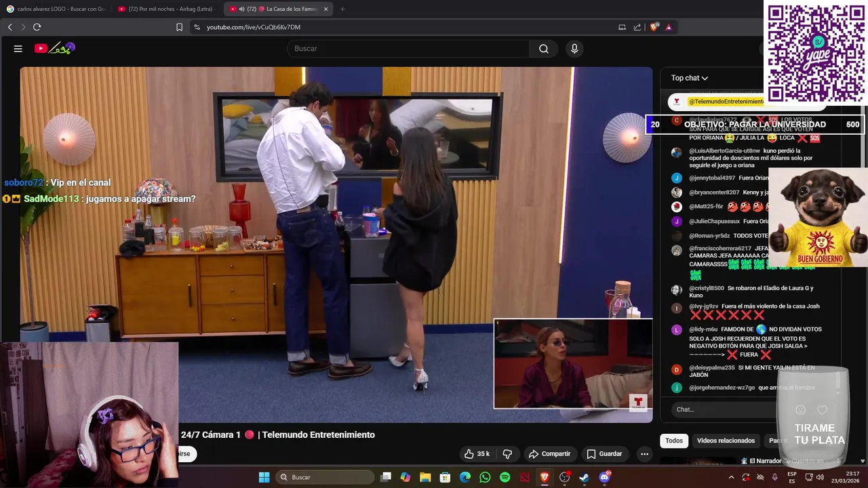Click username @Roman-yr5dz in chat
The width and height of the screenshot is (868, 488).
pyautogui.click(x=709, y=236)
